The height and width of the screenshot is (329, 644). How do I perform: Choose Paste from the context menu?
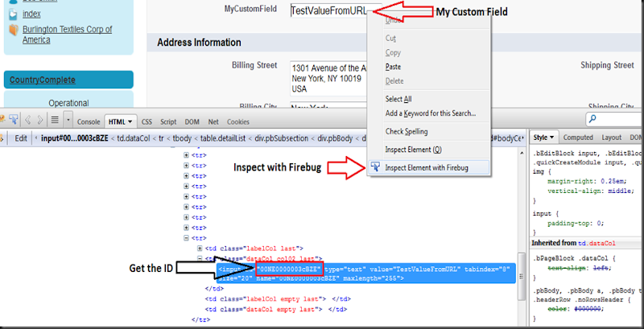click(x=393, y=67)
